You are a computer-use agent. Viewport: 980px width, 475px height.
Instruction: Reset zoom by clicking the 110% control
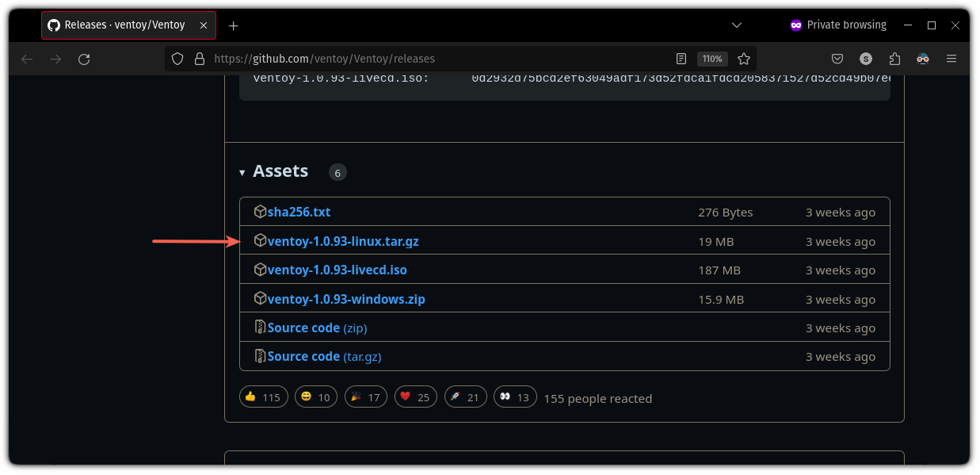711,58
